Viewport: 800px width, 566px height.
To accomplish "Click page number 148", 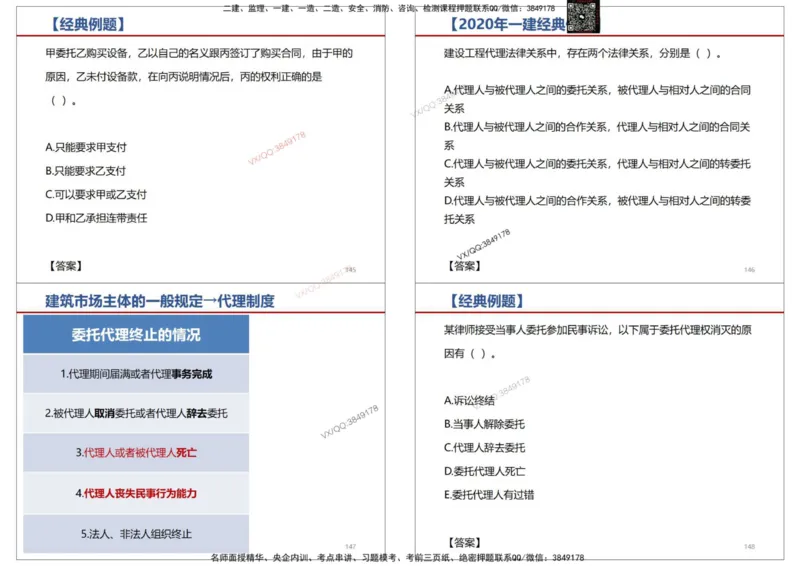I will pos(749,547).
